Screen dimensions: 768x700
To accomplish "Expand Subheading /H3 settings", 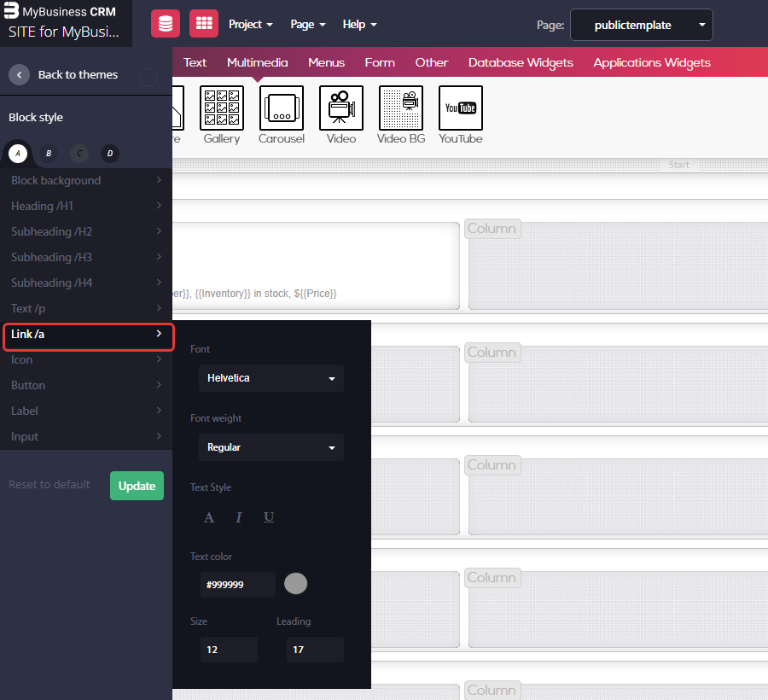I will [86, 257].
